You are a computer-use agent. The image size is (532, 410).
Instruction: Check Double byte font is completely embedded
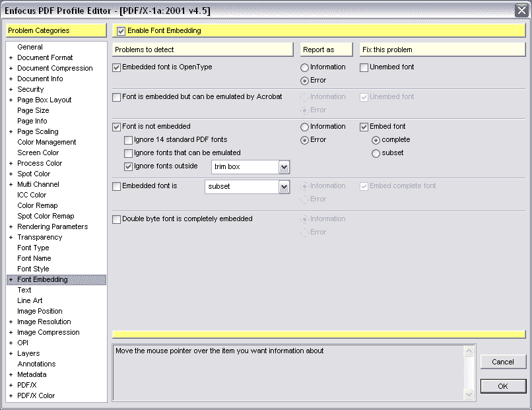tap(116, 219)
